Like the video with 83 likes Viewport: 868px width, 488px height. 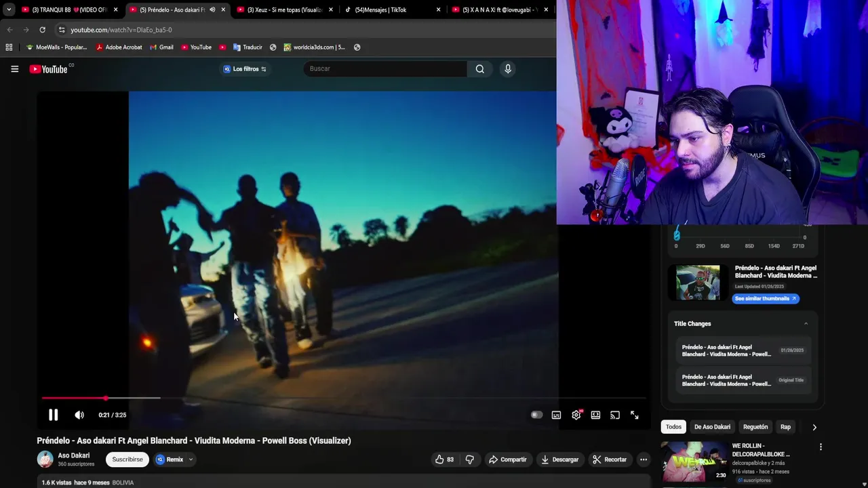444,460
